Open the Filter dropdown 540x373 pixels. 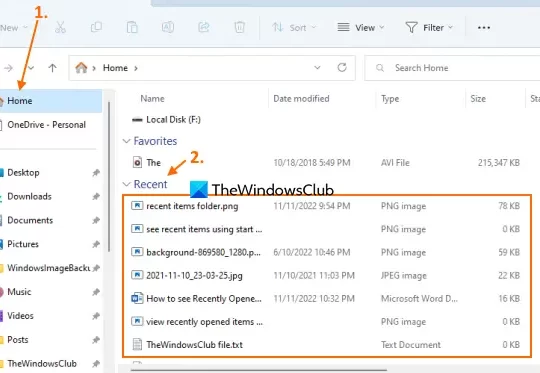coord(429,28)
